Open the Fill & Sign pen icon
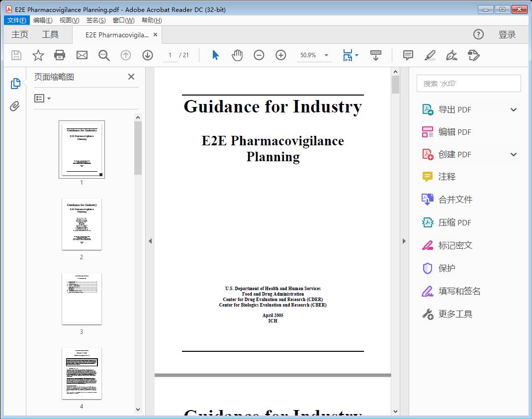 point(451,56)
